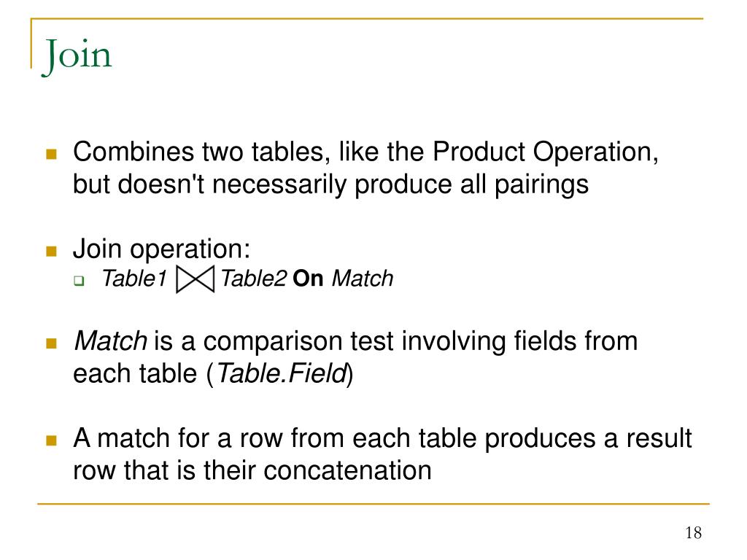The height and width of the screenshot is (560, 747).
Task: Click the italic 'Table.Field' text
Action: (x=282, y=373)
